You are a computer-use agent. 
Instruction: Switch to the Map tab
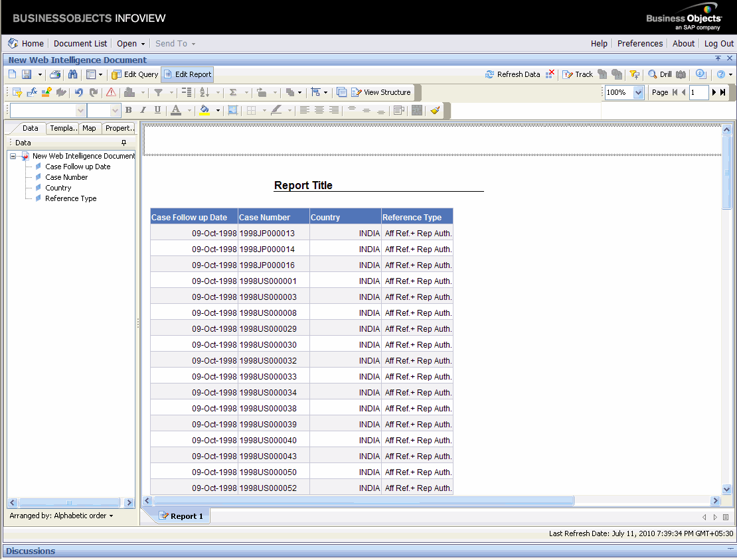pyautogui.click(x=90, y=128)
